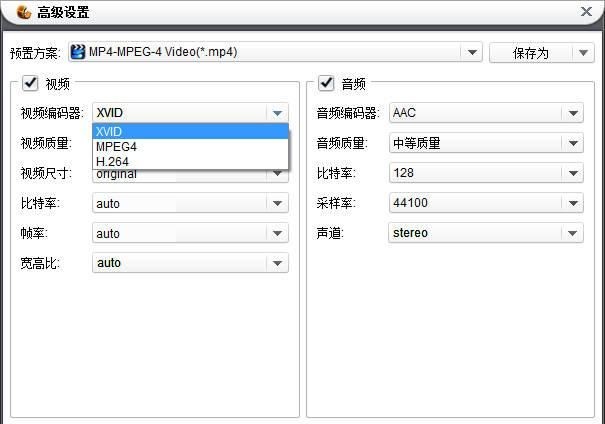Open the 声道 stereo dropdown

point(486,233)
